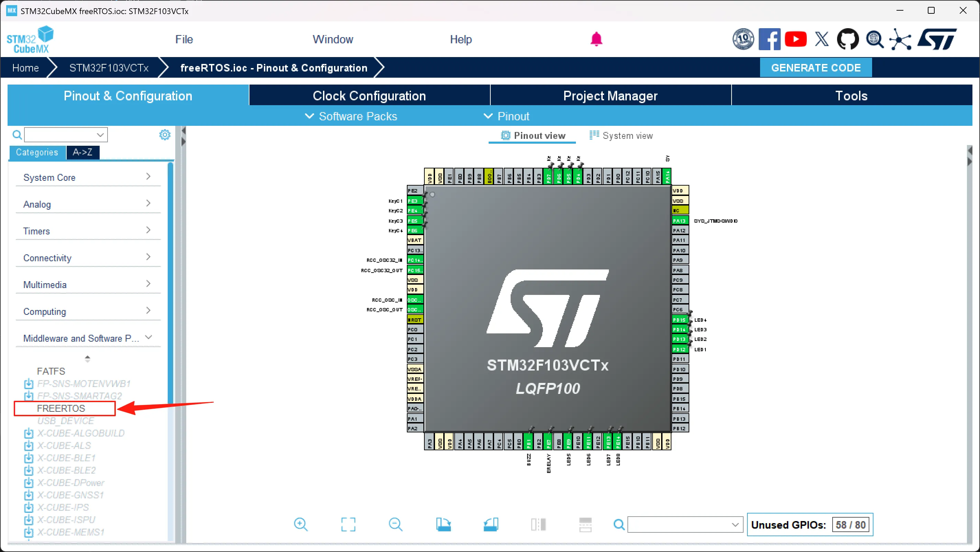
Task: Click the GENERATE CODE button
Action: (816, 68)
